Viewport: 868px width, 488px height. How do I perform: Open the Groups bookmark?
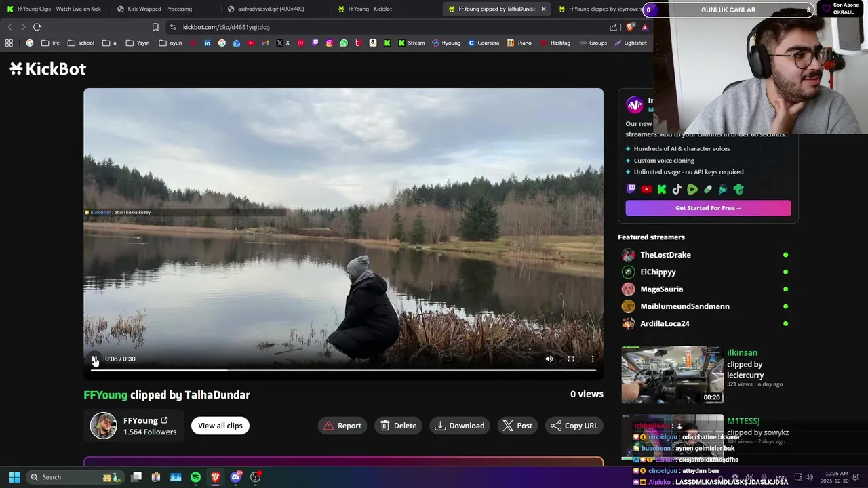click(x=593, y=43)
